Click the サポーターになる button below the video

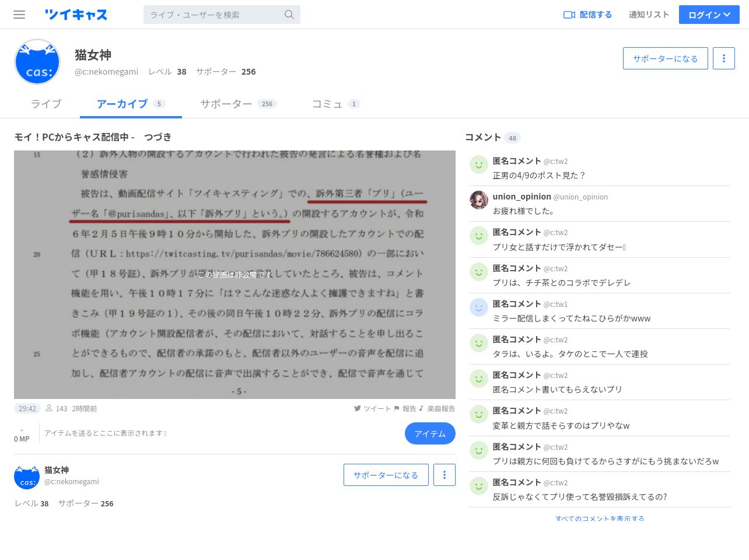point(386,475)
